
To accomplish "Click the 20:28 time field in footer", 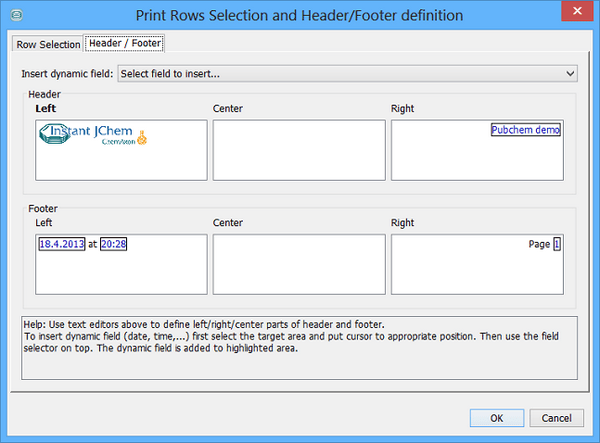I will pyautogui.click(x=114, y=244).
